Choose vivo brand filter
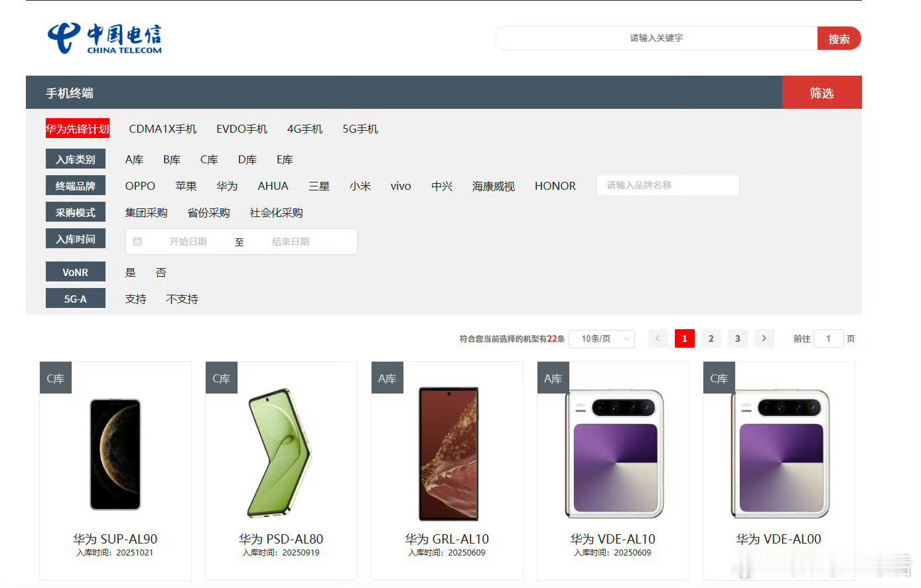Viewport: 921px width, 588px height. point(401,186)
